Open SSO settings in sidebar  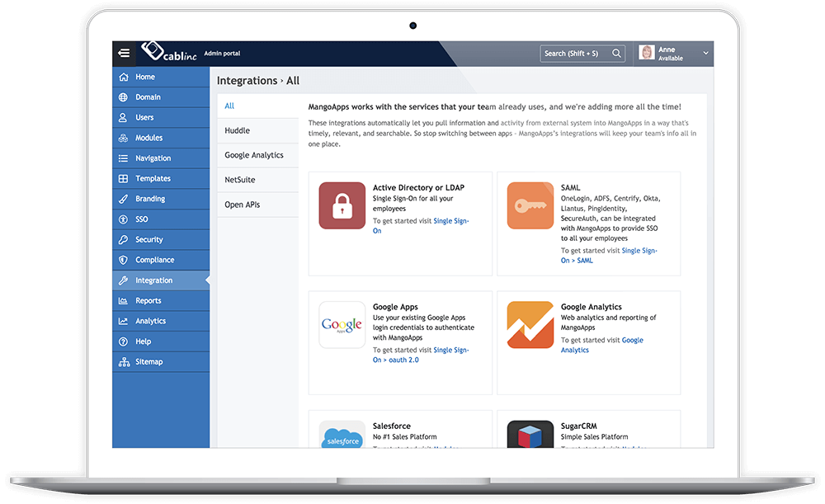(x=161, y=219)
